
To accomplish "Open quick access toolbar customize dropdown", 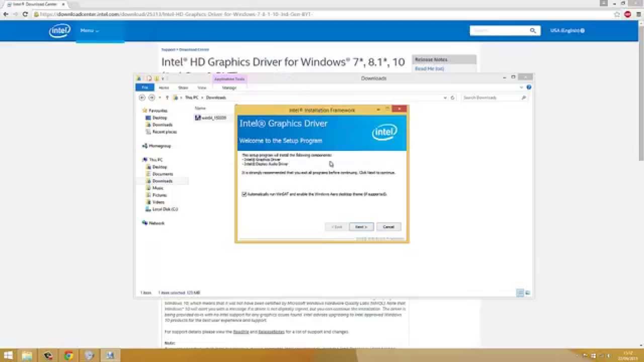I will pyautogui.click(x=163, y=78).
